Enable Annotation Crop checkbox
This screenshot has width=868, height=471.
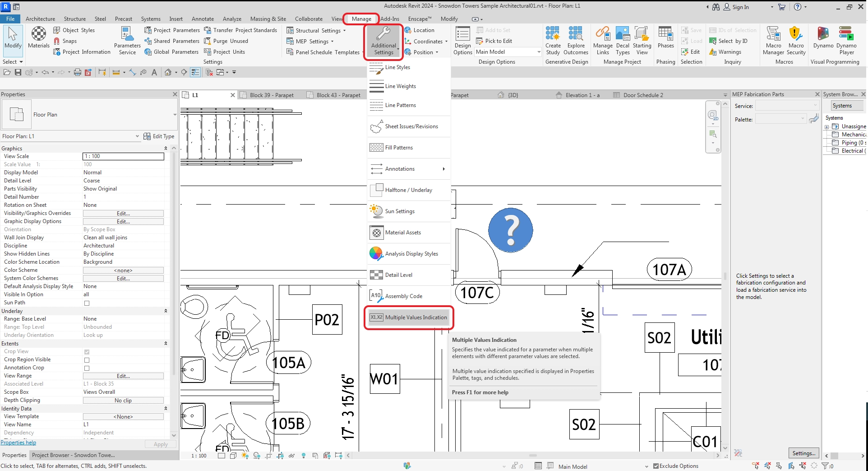coord(87,368)
